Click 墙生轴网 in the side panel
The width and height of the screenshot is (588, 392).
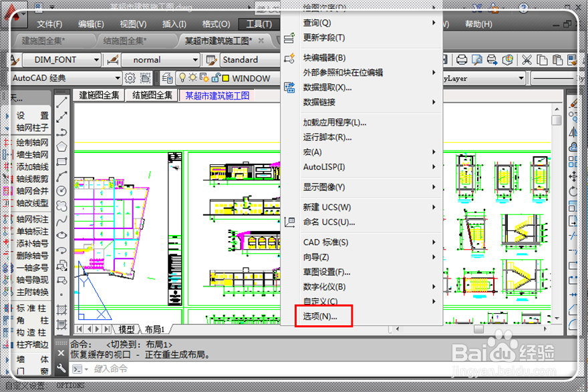tap(32, 154)
